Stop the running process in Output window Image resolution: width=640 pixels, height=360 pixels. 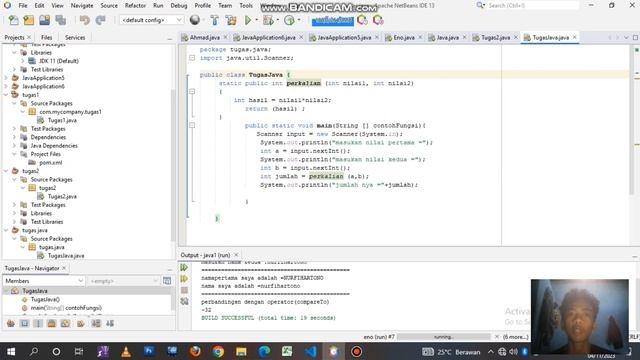pos(184,290)
